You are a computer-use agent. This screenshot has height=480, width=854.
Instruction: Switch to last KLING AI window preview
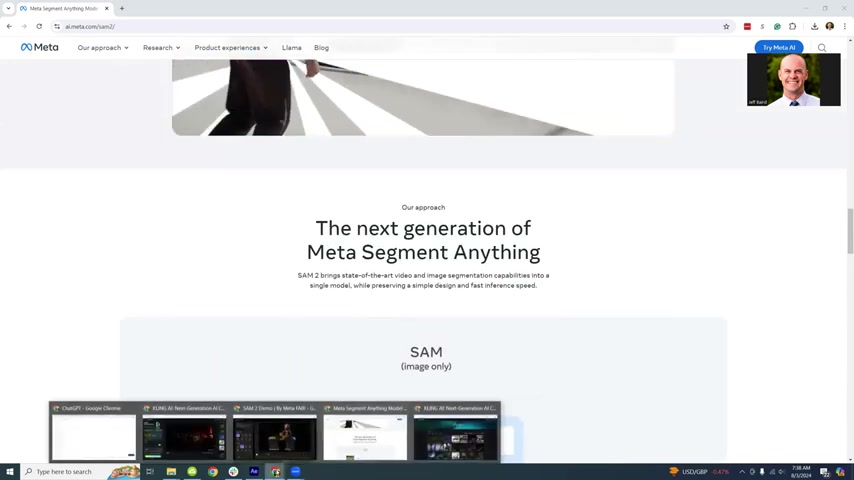click(455, 433)
